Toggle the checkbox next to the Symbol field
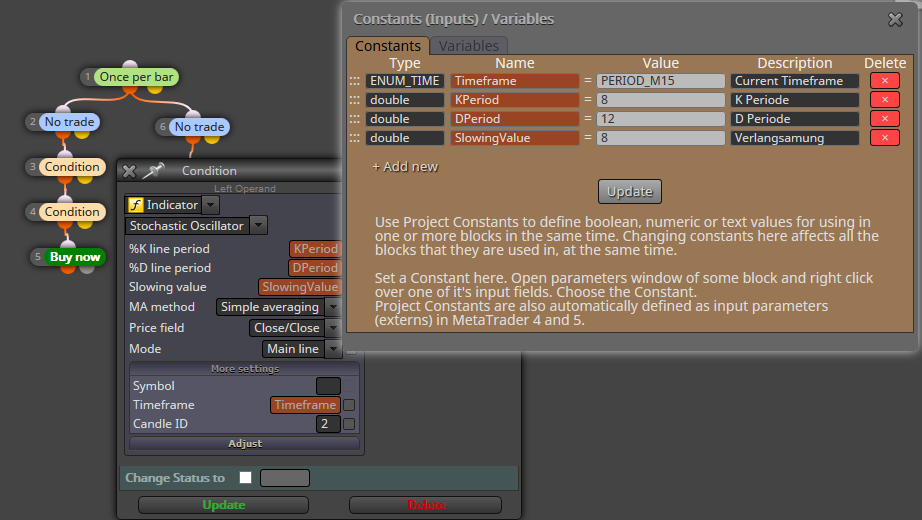922x520 pixels. [349, 386]
